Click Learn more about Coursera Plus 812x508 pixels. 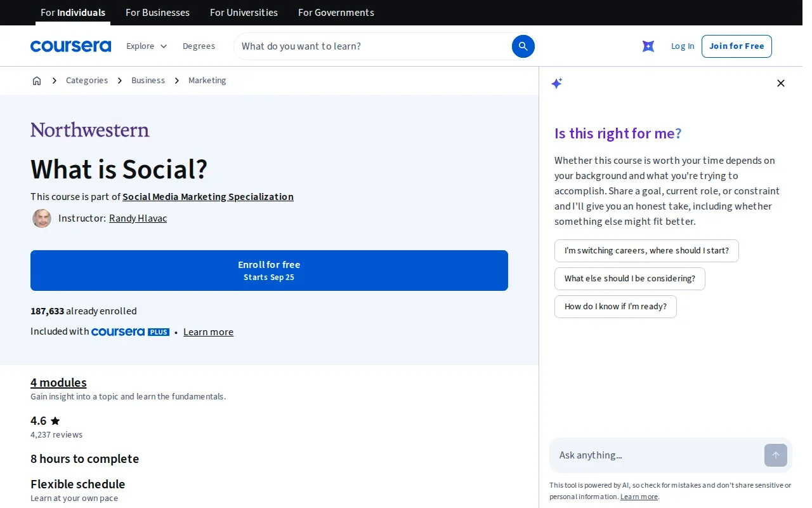(x=208, y=332)
